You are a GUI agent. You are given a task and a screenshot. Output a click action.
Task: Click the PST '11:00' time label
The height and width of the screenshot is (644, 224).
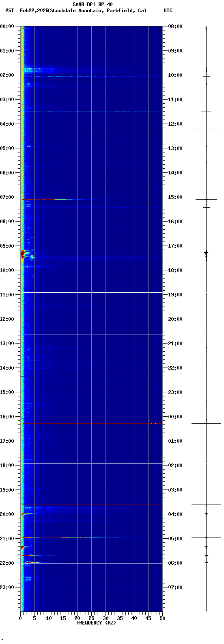coord(7,295)
